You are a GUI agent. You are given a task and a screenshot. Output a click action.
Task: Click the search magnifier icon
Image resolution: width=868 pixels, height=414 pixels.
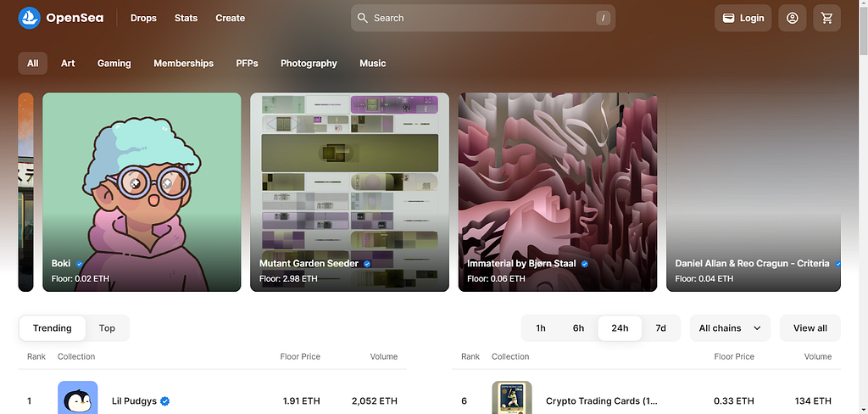363,18
